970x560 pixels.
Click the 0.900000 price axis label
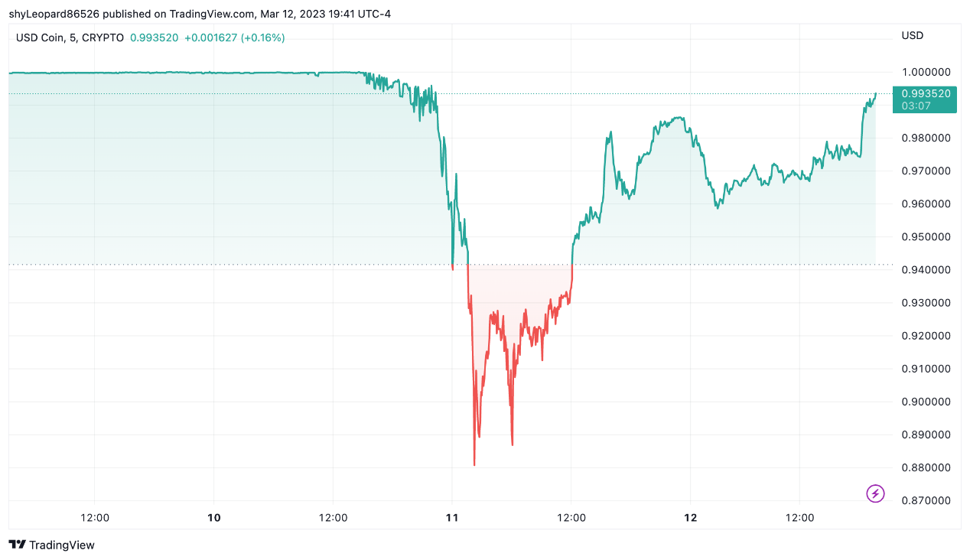[926, 402]
